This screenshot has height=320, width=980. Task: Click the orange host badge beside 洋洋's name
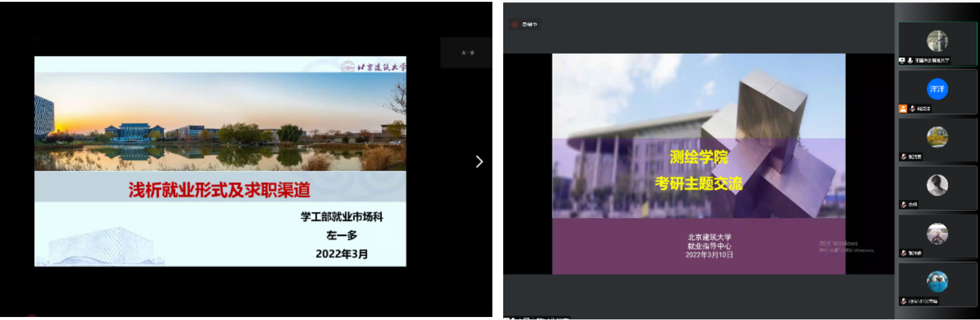pyautogui.click(x=903, y=108)
